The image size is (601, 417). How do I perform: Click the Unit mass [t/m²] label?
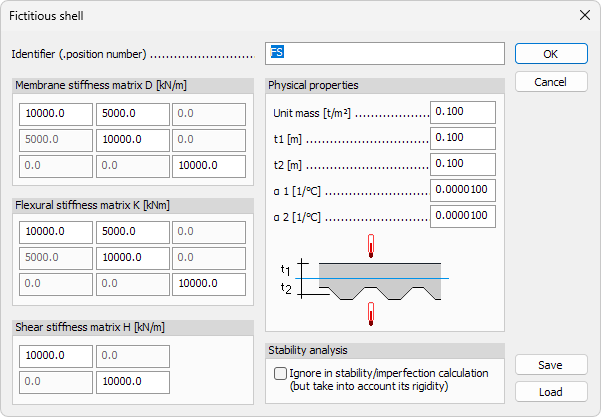(x=312, y=113)
